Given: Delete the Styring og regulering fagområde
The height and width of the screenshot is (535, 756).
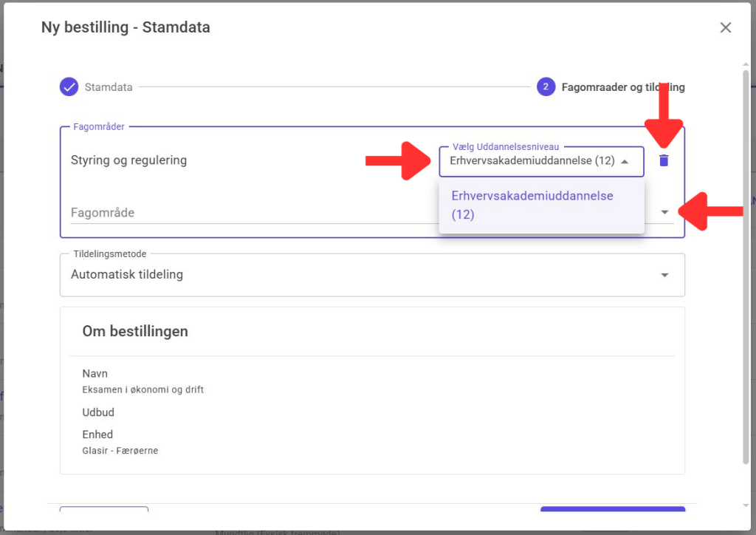Looking at the screenshot, I should tap(664, 160).
